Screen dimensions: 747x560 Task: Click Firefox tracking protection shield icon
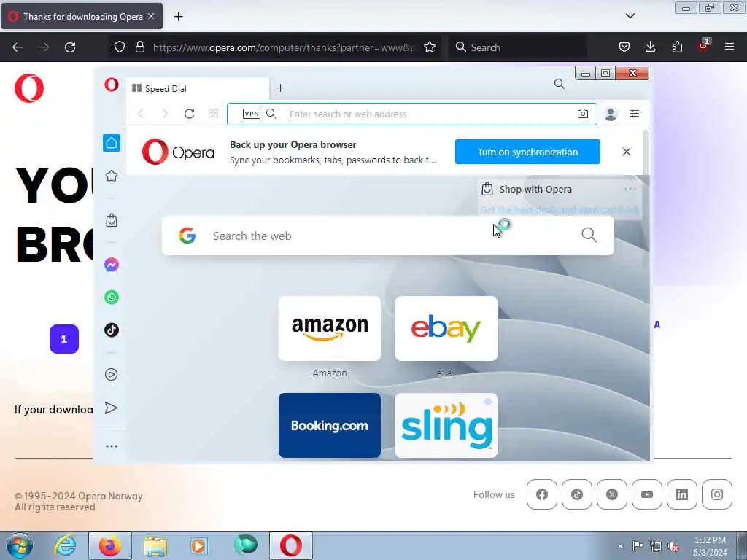pyautogui.click(x=120, y=47)
